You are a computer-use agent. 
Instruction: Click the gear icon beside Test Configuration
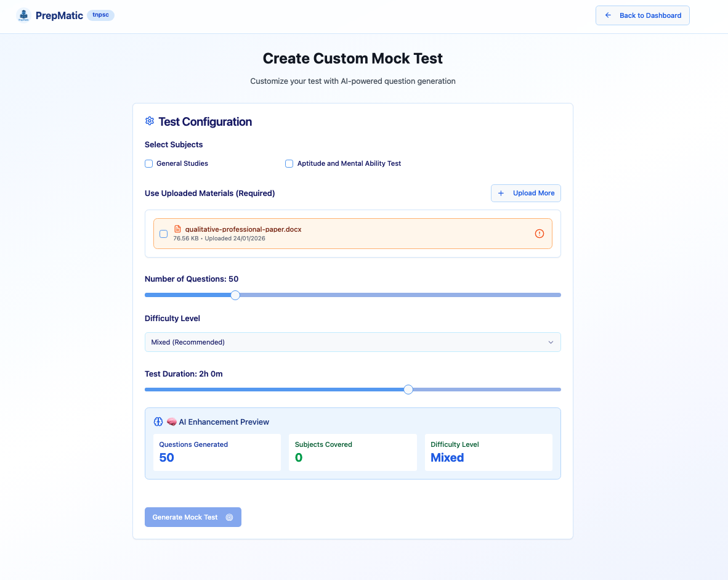(x=149, y=121)
